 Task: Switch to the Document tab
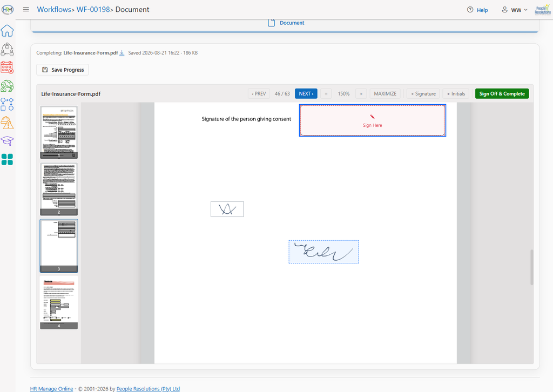pos(286,23)
